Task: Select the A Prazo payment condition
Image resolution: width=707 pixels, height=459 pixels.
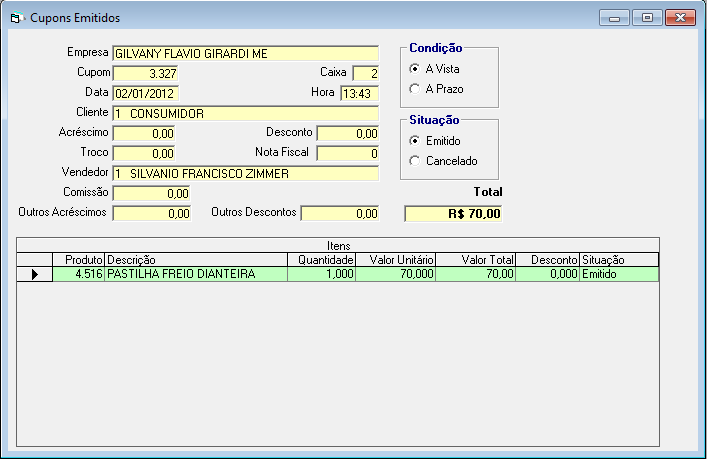Action: point(415,89)
